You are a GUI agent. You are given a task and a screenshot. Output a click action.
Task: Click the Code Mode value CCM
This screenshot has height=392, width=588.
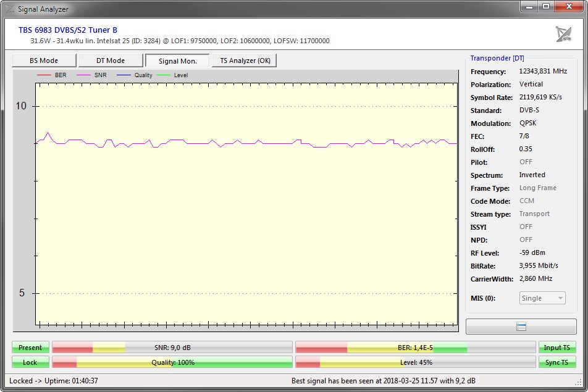pyautogui.click(x=527, y=201)
